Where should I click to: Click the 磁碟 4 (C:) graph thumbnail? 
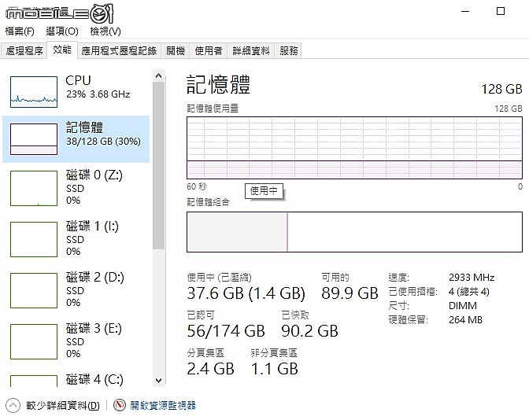34,380
